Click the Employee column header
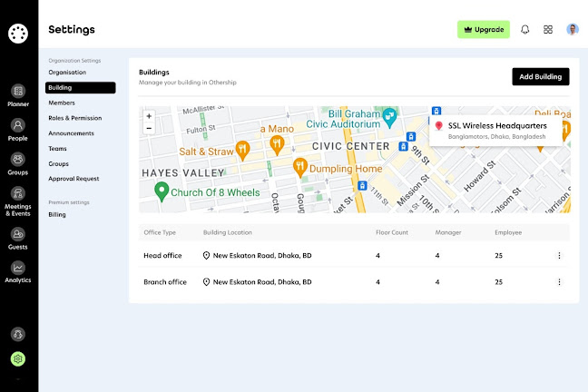This screenshot has height=392, width=588. click(508, 232)
